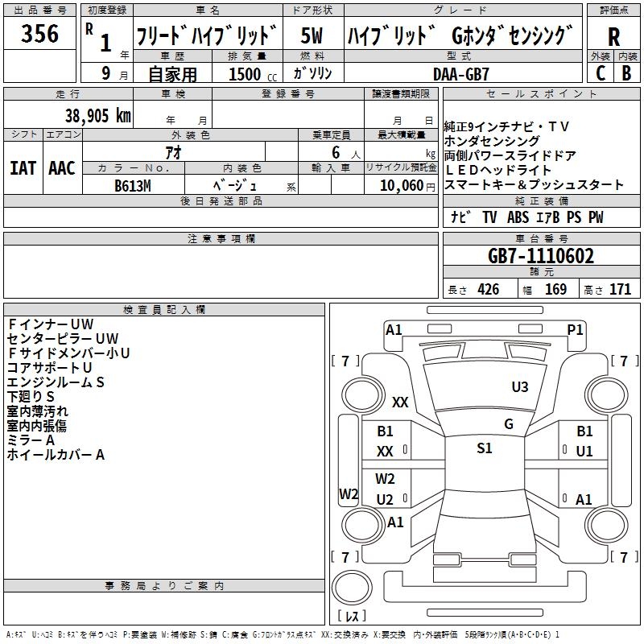This screenshot has height=644, width=644.
Task: Click the G windshield chip marker
Action: tap(508, 424)
